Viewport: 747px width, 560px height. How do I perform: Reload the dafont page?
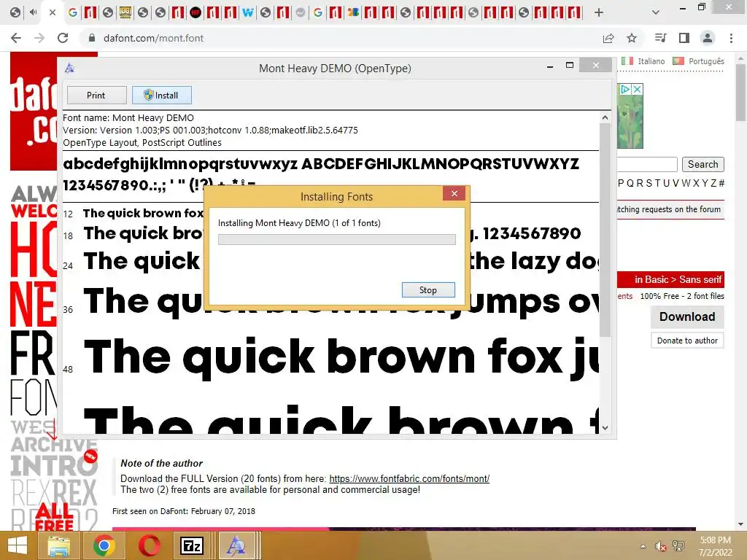click(x=63, y=38)
